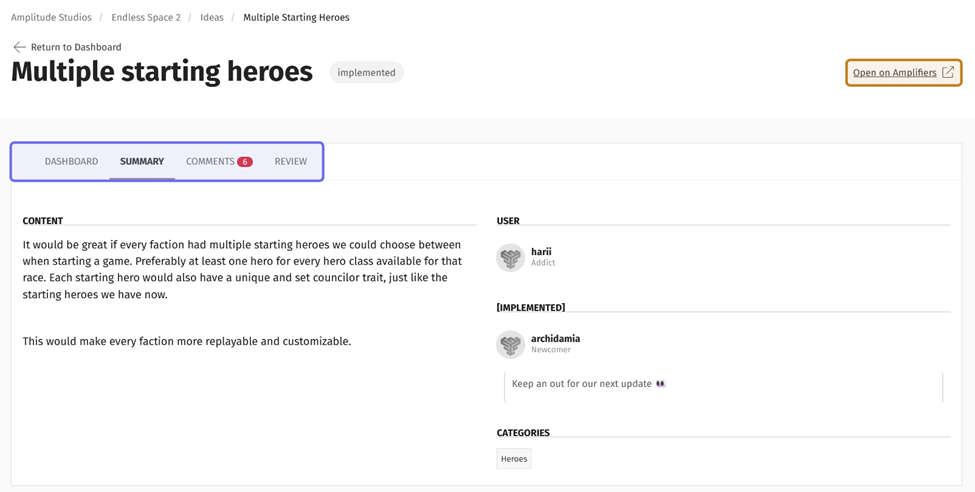
Task: Click archidamia's avatar icon
Action: coord(511,344)
